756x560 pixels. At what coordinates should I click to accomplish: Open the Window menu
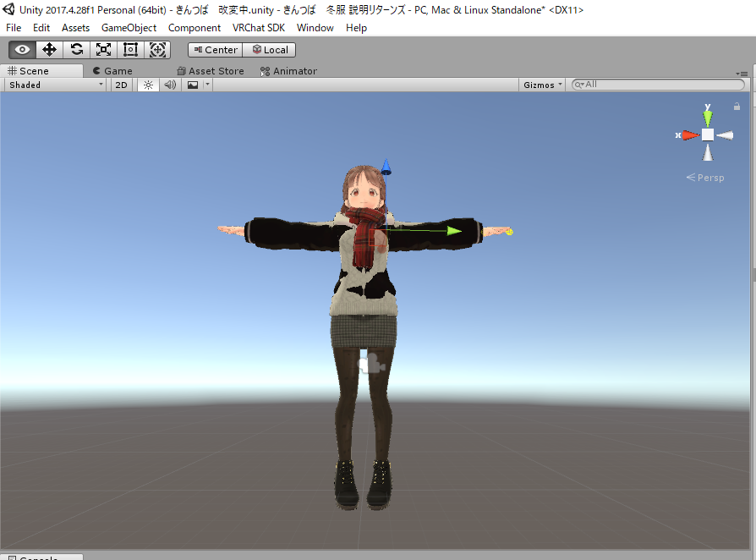(x=315, y=28)
